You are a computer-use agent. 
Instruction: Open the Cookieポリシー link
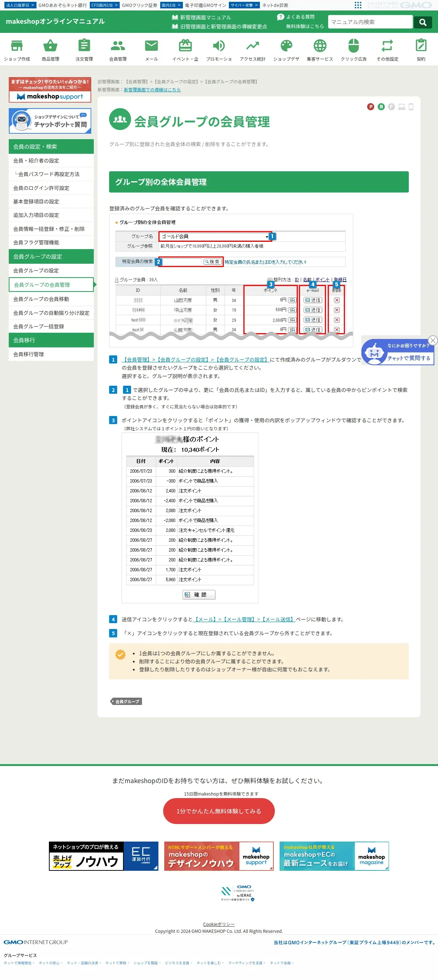point(219,924)
